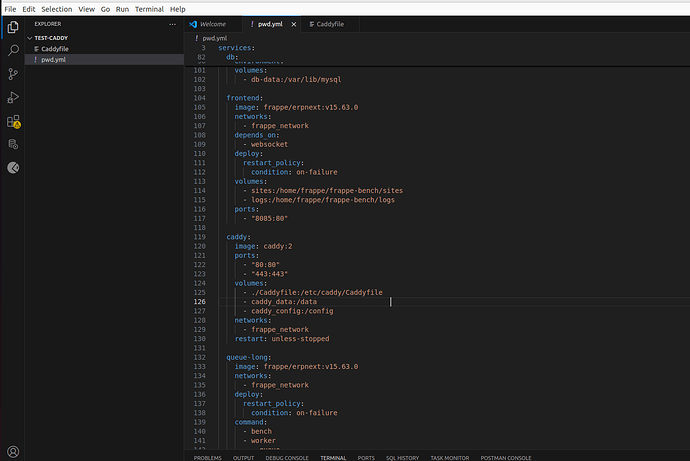Open the Help menu
The height and width of the screenshot is (461, 690).
(x=178, y=9)
